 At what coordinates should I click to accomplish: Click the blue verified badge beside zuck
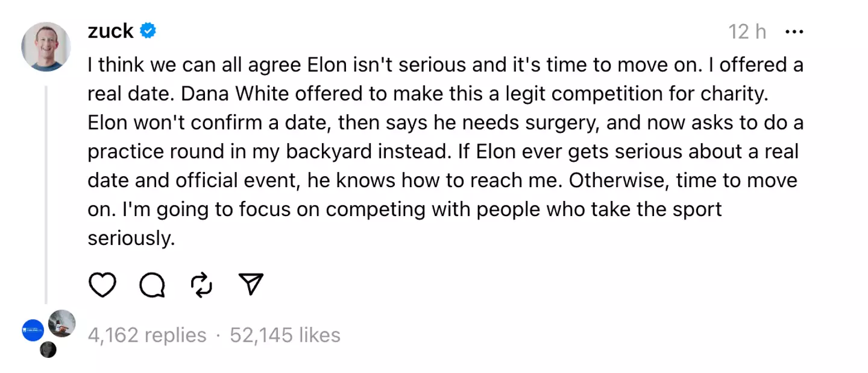(x=148, y=31)
